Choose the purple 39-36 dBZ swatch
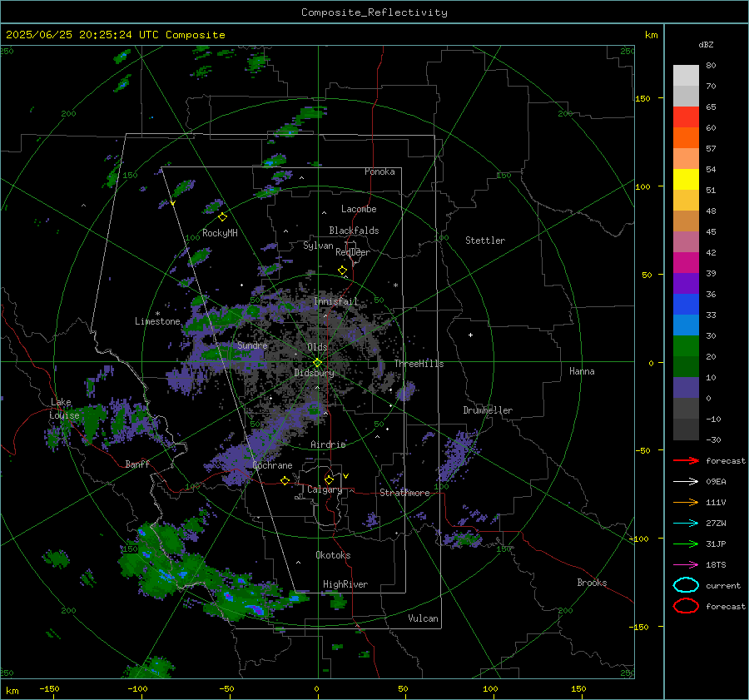The image size is (749, 700). point(686,283)
